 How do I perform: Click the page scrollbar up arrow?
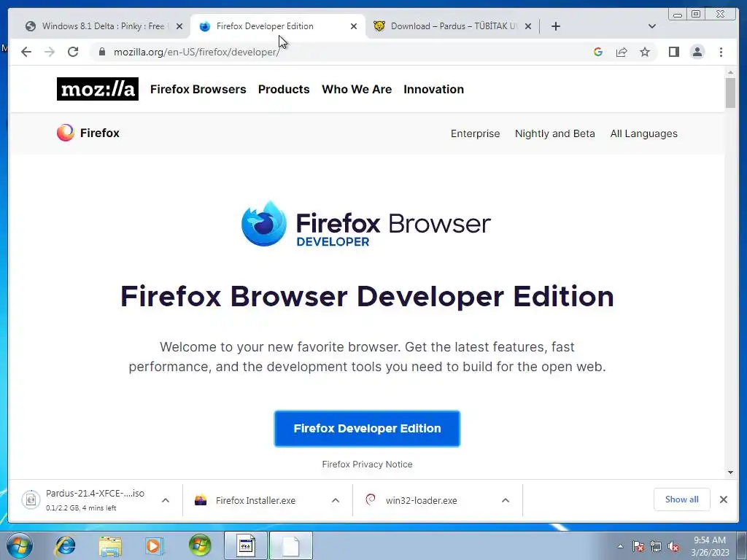tap(731, 72)
